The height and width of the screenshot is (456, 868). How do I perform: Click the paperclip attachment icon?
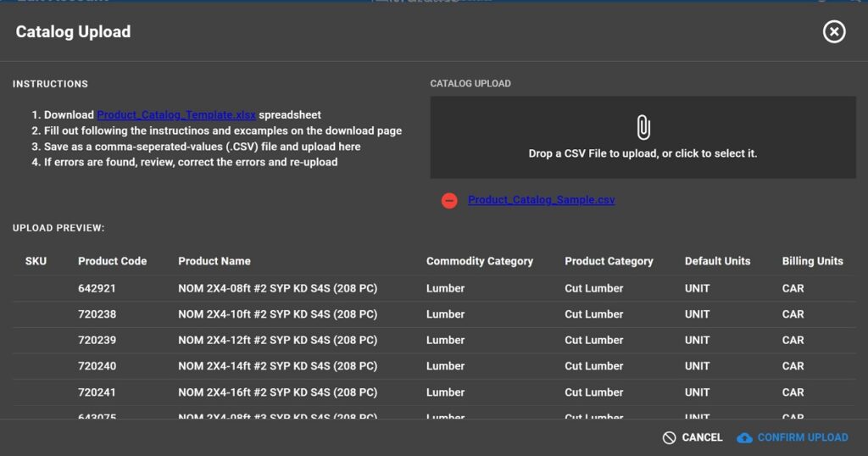coord(643,128)
